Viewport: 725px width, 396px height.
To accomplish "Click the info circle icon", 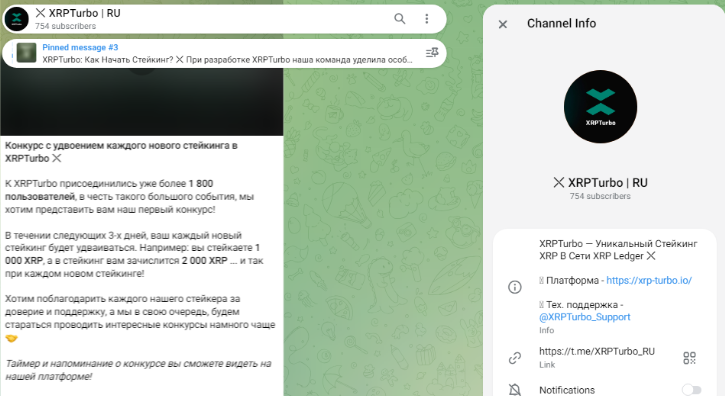I will point(515,287).
